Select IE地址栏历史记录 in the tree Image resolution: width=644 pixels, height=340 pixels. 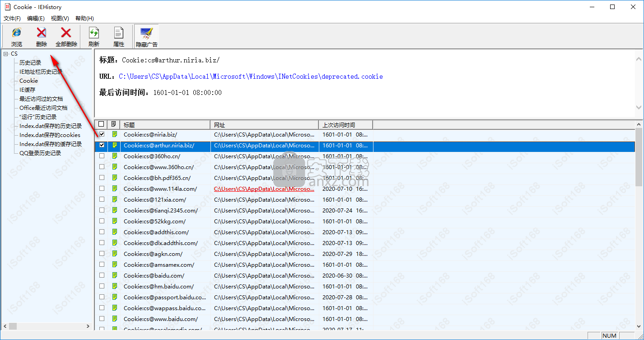tap(41, 71)
